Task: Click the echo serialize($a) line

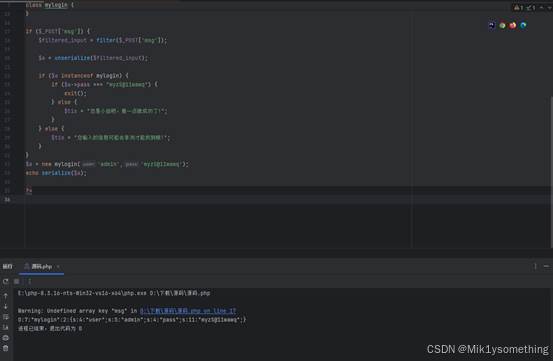Action: pyautogui.click(x=56, y=173)
